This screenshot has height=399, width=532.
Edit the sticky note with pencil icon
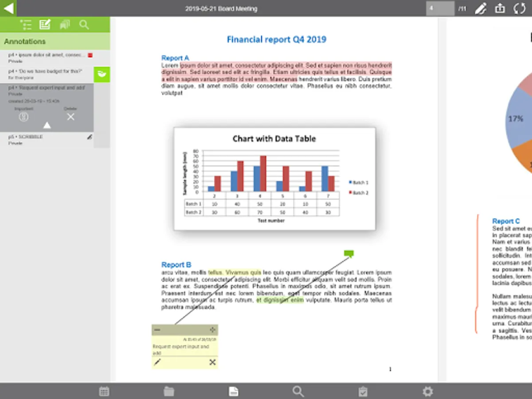(157, 363)
